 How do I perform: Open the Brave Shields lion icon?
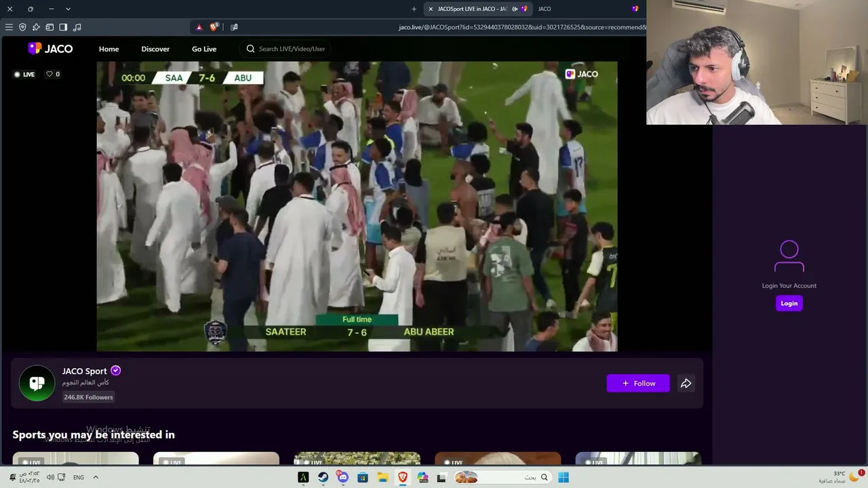[x=214, y=27]
